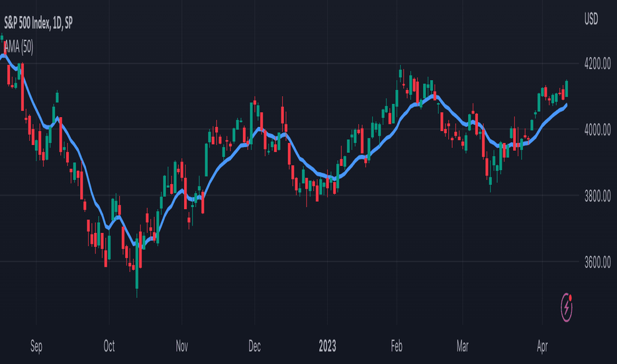Click the 4200.00 price axis label
Viewport: 617px width, 364px height.
pyautogui.click(x=597, y=64)
